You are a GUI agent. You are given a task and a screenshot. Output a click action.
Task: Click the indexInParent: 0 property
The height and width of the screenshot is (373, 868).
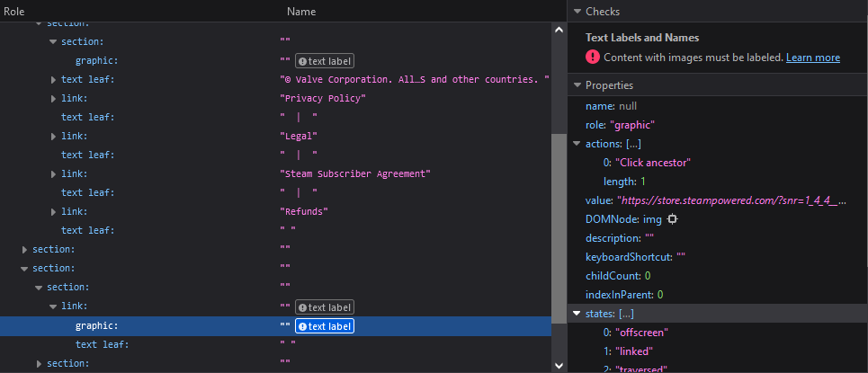point(624,295)
